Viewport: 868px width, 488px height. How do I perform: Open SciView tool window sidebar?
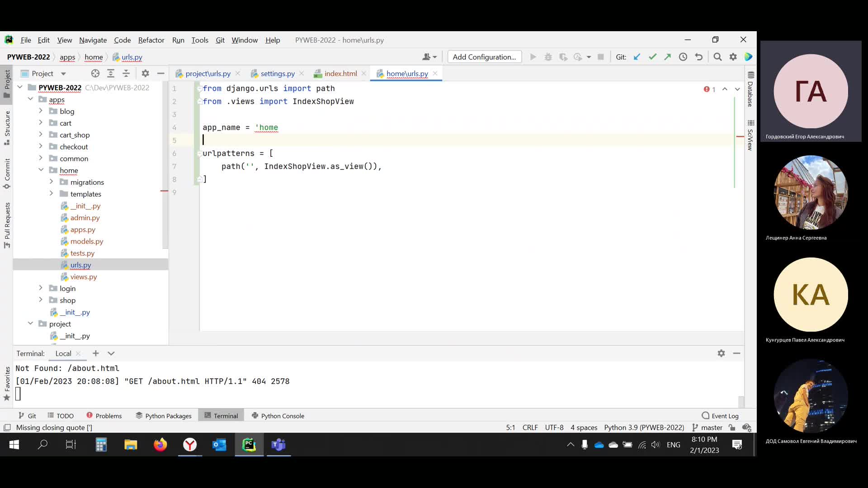coord(750,136)
